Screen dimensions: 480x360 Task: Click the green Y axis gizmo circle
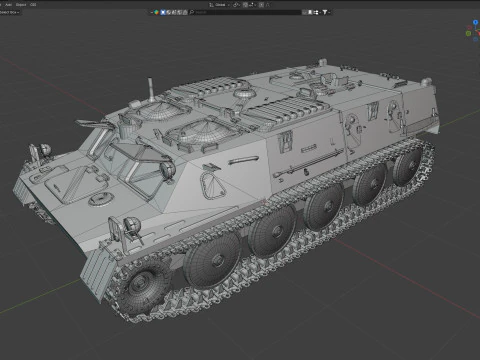(468, 33)
